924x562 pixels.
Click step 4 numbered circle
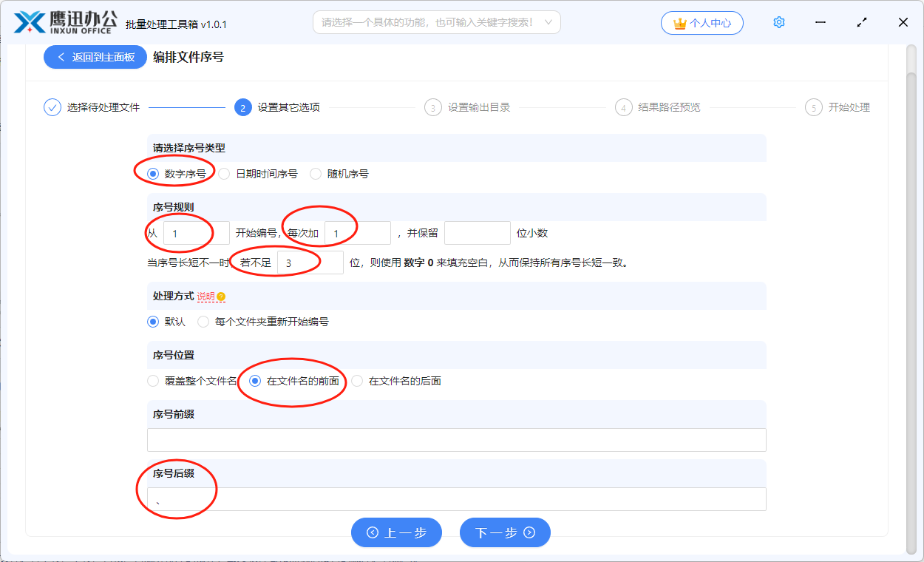click(x=623, y=107)
